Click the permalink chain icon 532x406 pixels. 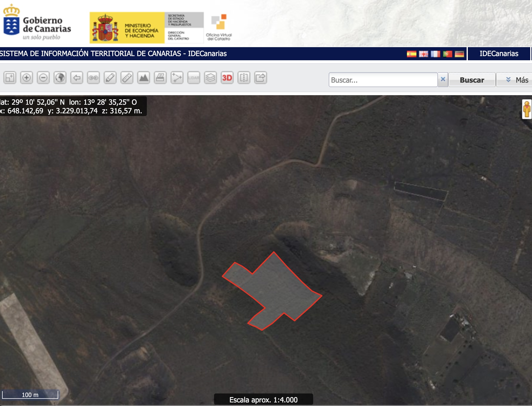point(93,78)
